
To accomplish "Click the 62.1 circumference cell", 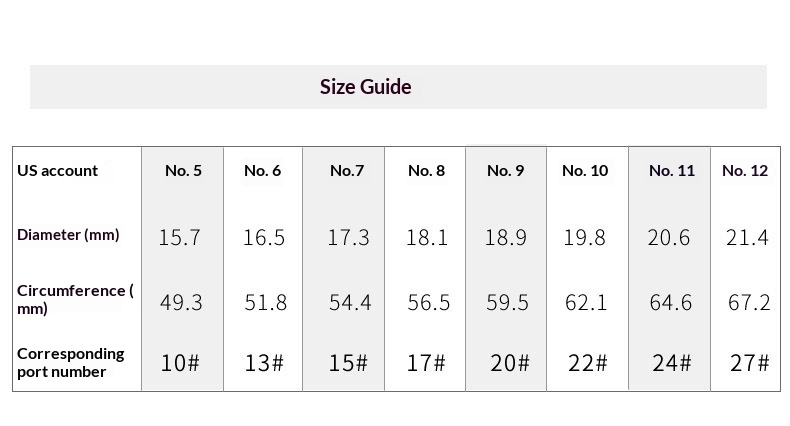I will tap(586, 302).
